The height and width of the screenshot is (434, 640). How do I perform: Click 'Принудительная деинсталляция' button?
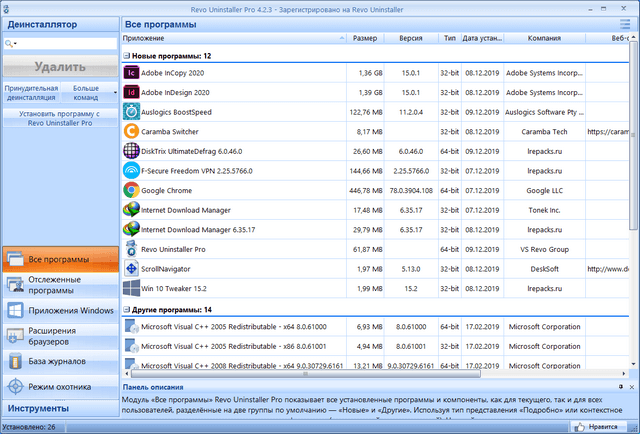click(x=31, y=93)
